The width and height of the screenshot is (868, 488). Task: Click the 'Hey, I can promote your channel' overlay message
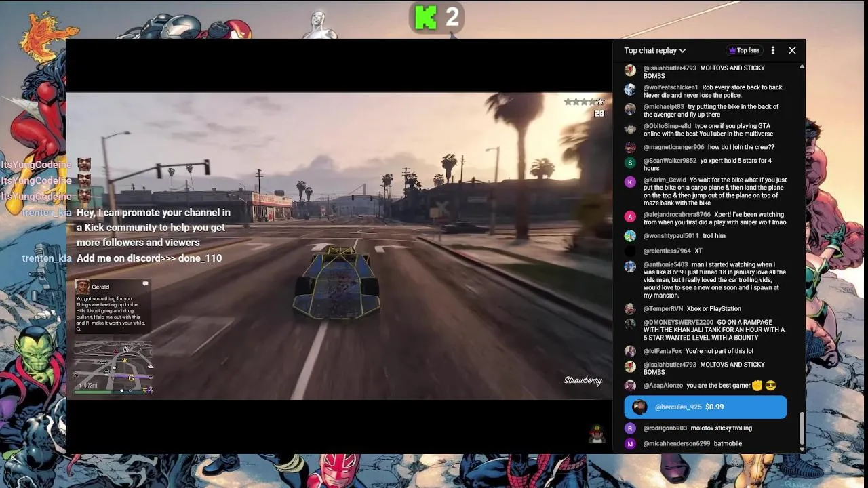click(x=153, y=227)
